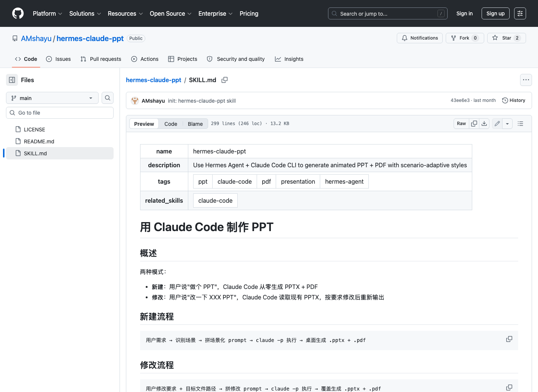This screenshot has height=392, width=538.
Task: Focus the Go to file input
Action: click(x=60, y=113)
